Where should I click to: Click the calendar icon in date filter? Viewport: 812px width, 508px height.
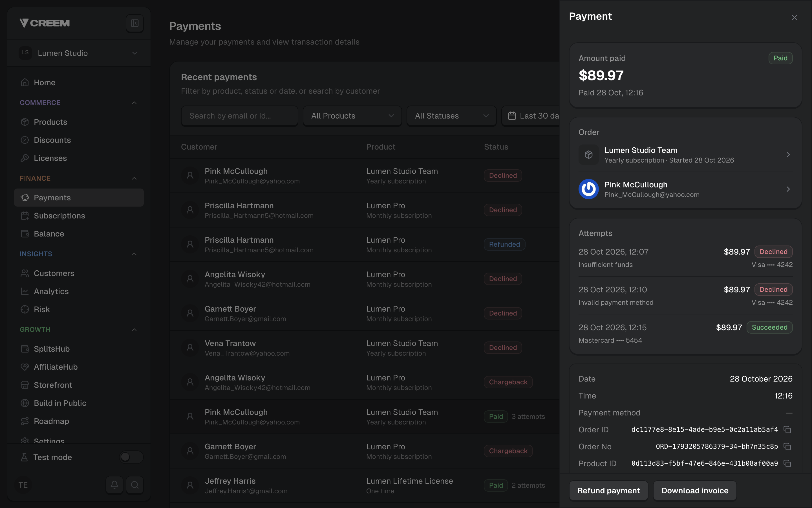click(x=512, y=116)
